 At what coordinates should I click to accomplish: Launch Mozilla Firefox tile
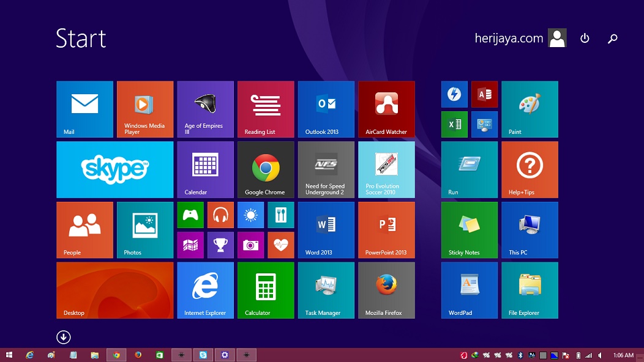click(x=386, y=290)
